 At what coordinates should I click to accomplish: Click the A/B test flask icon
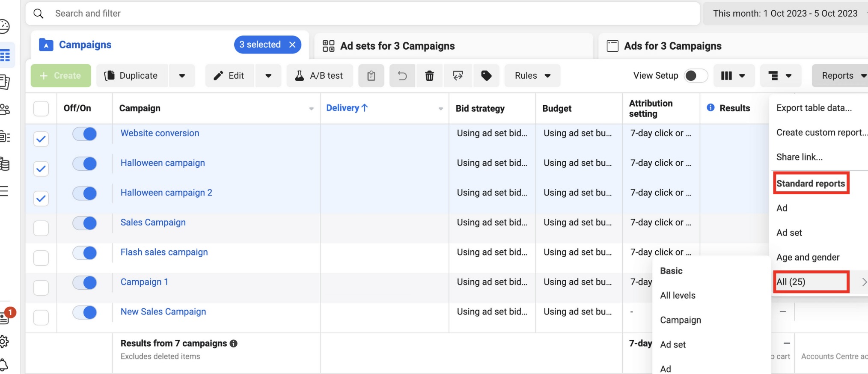[300, 76]
